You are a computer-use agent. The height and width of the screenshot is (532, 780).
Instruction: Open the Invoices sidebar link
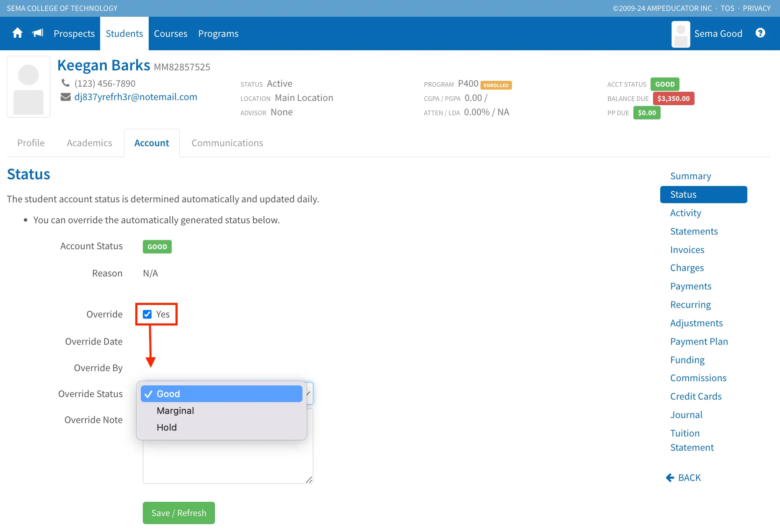(x=687, y=250)
